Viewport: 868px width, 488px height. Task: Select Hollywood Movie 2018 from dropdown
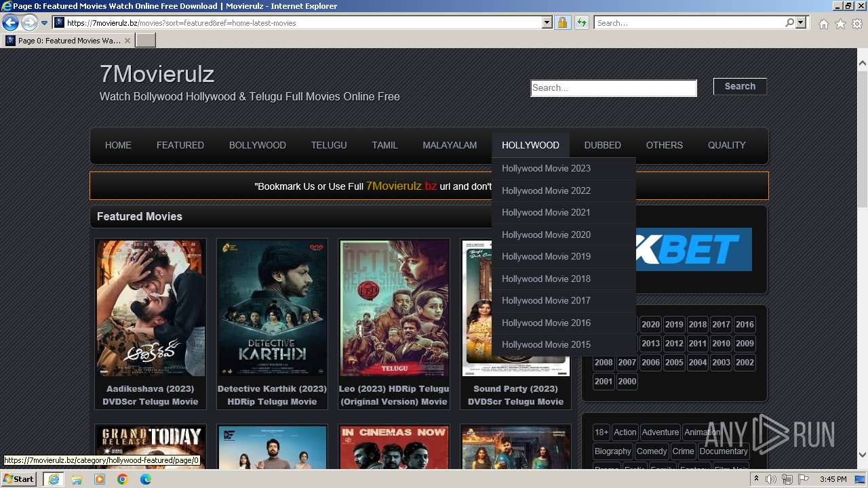(x=564, y=279)
